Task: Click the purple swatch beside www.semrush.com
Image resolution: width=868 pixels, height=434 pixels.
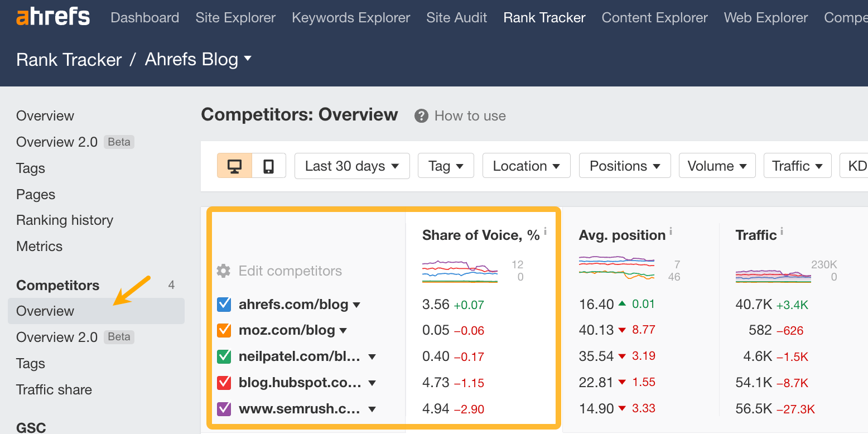Action: pyautogui.click(x=223, y=408)
